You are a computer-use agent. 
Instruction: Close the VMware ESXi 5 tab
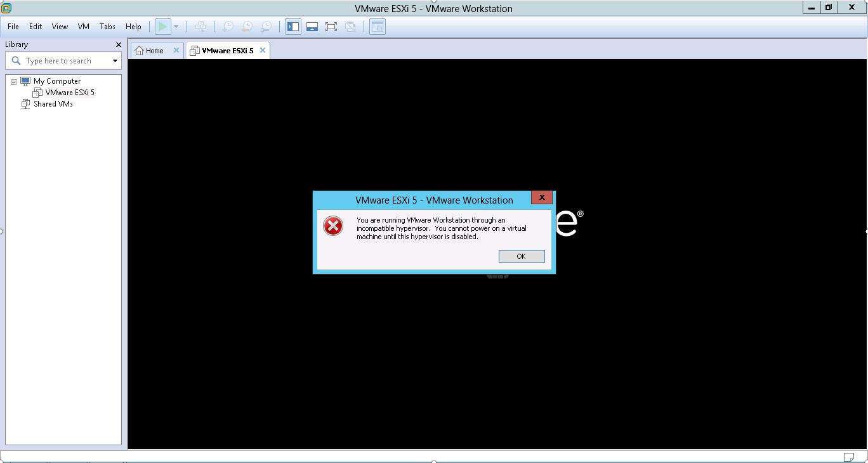coord(263,51)
